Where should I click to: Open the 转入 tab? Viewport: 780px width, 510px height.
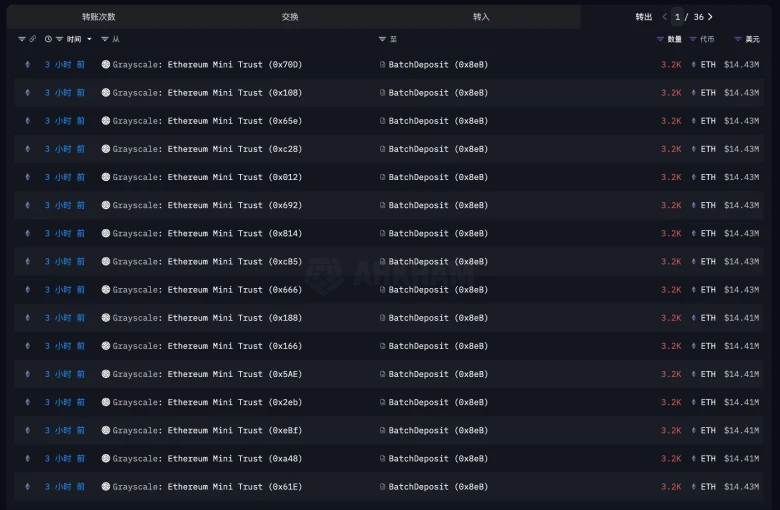481,17
